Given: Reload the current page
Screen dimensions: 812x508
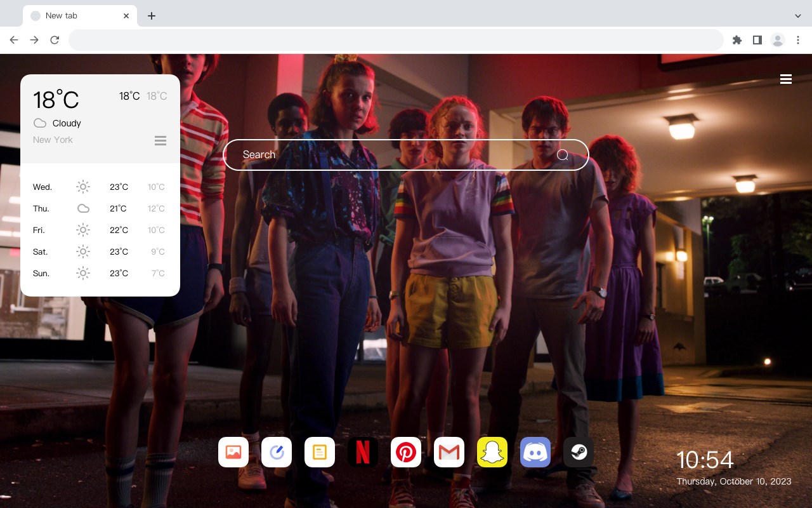Looking at the screenshot, I should click(x=55, y=40).
